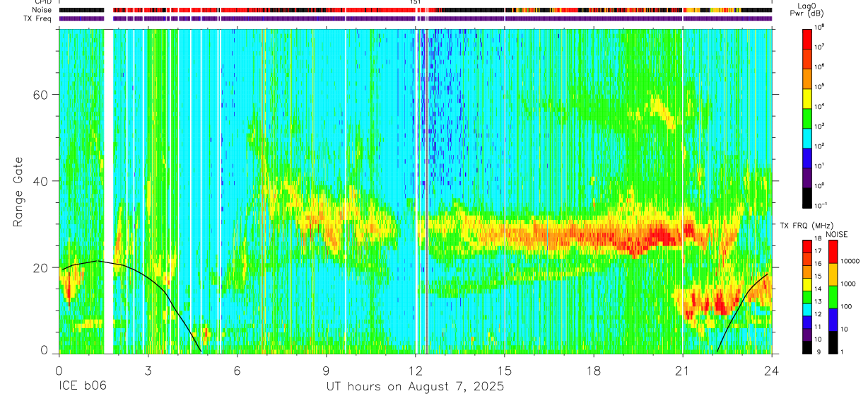868x401 pixels.
Task: Click the UT hours axis tick label 3
Action: (x=148, y=371)
